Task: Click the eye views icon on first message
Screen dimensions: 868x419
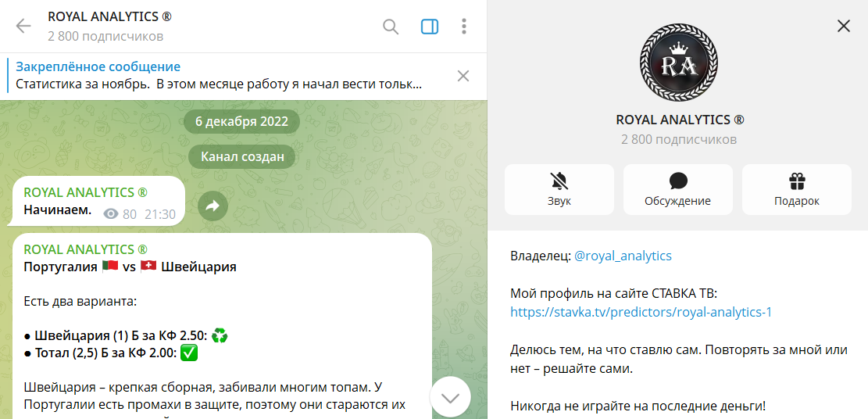Action: point(111,213)
